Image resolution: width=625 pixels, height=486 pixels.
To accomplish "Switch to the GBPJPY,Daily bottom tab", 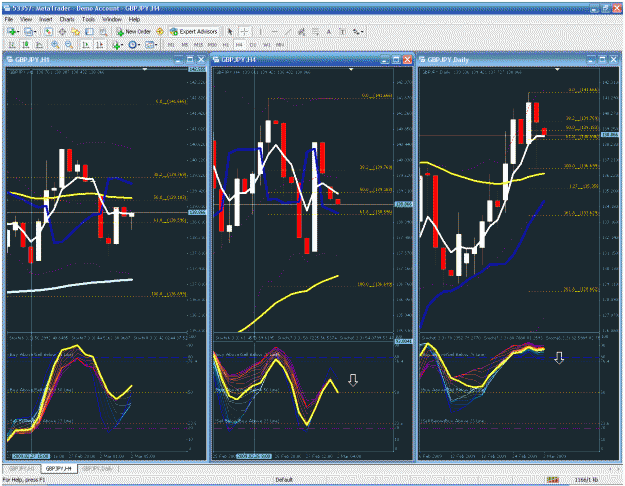I will pyautogui.click(x=98, y=468).
